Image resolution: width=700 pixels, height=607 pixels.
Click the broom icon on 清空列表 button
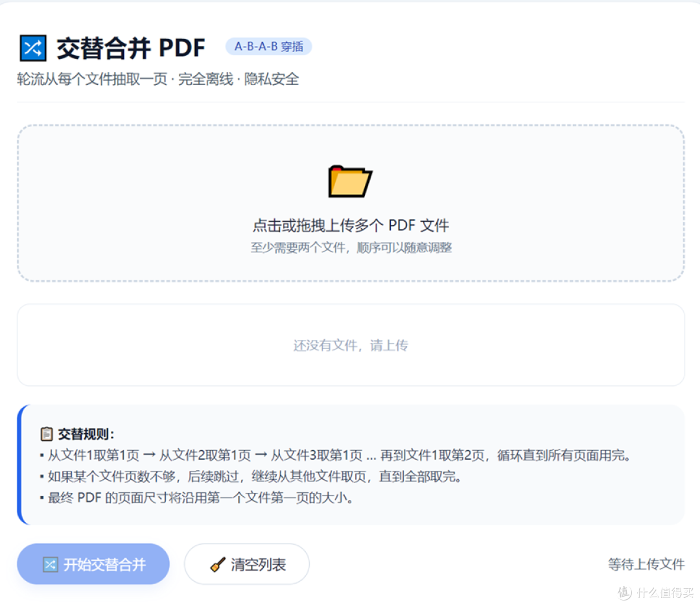pyautogui.click(x=218, y=565)
